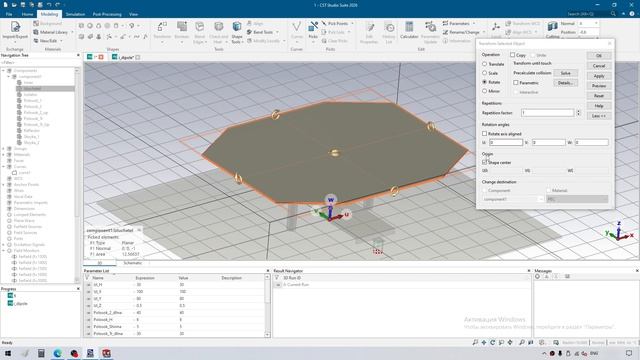
Task: Select the Translate operation
Action: 484,64
